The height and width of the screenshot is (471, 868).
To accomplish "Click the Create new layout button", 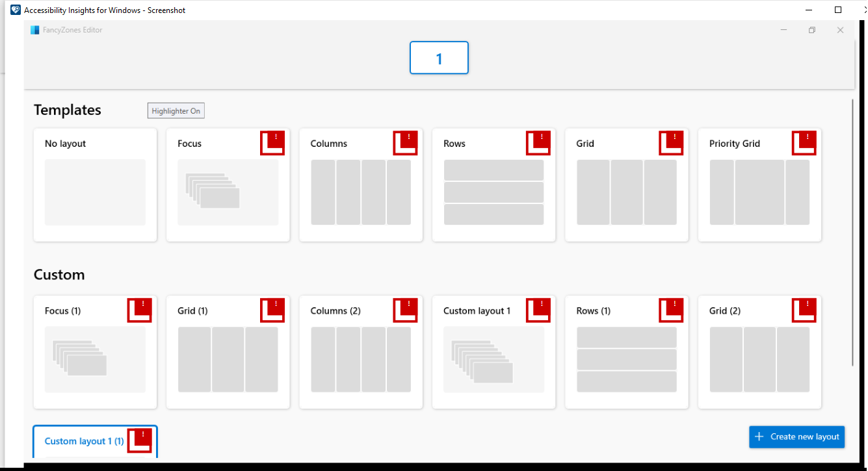I will 796,437.
